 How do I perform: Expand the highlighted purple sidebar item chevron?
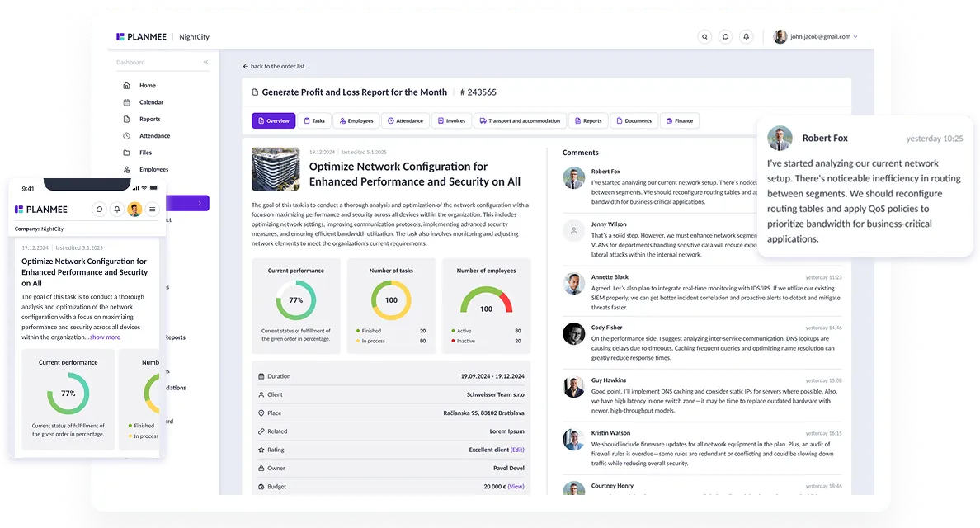coord(200,203)
